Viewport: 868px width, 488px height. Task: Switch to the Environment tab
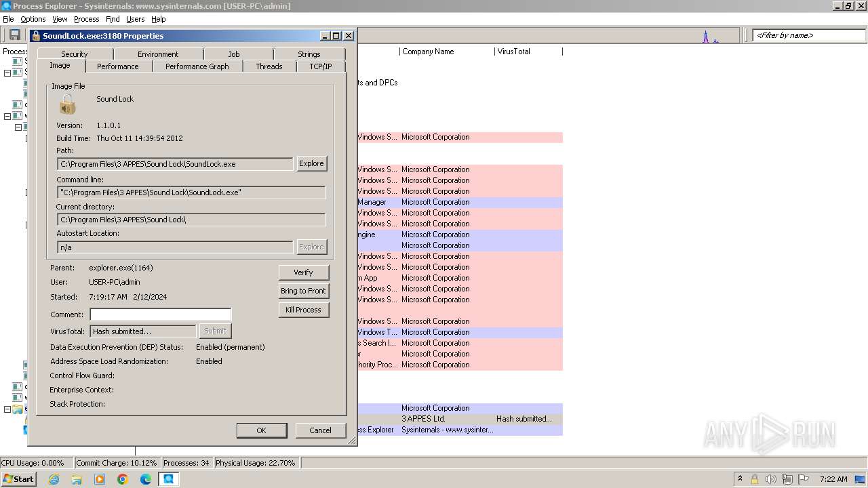[158, 54]
